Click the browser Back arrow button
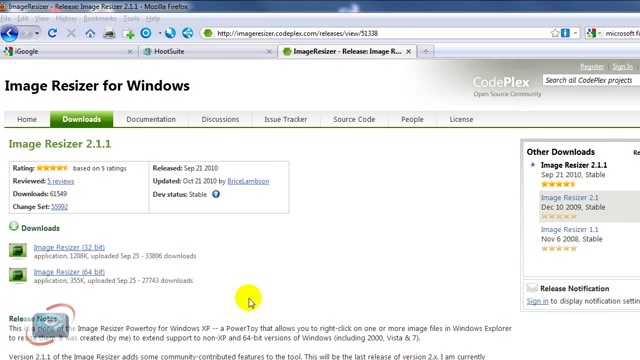 pos(9,33)
